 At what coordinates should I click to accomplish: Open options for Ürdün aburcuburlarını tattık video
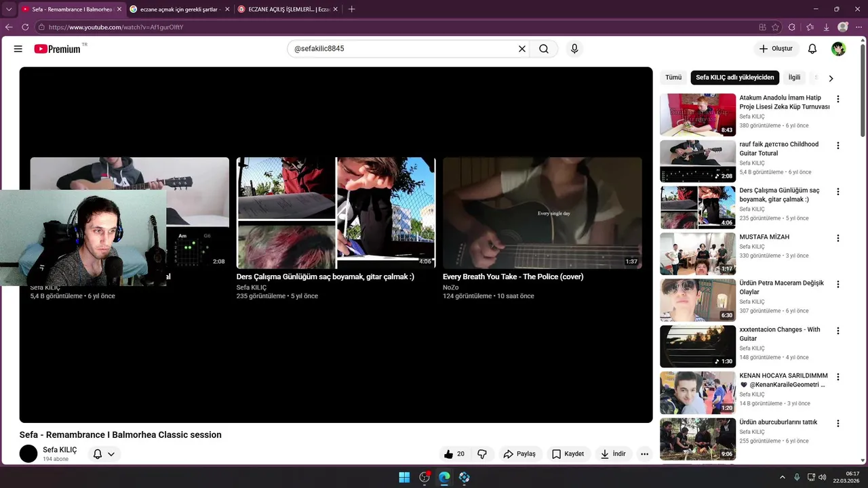pos(838,424)
